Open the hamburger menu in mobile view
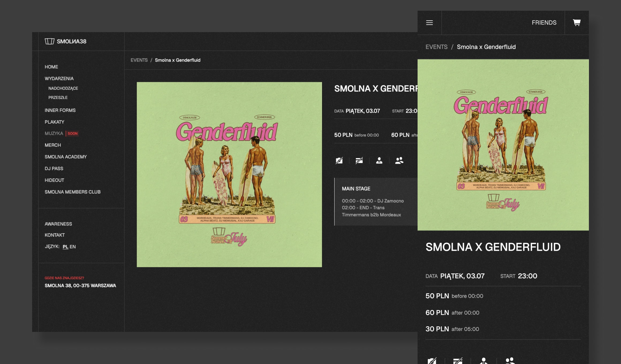Image resolution: width=621 pixels, height=364 pixels. pos(429,23)
